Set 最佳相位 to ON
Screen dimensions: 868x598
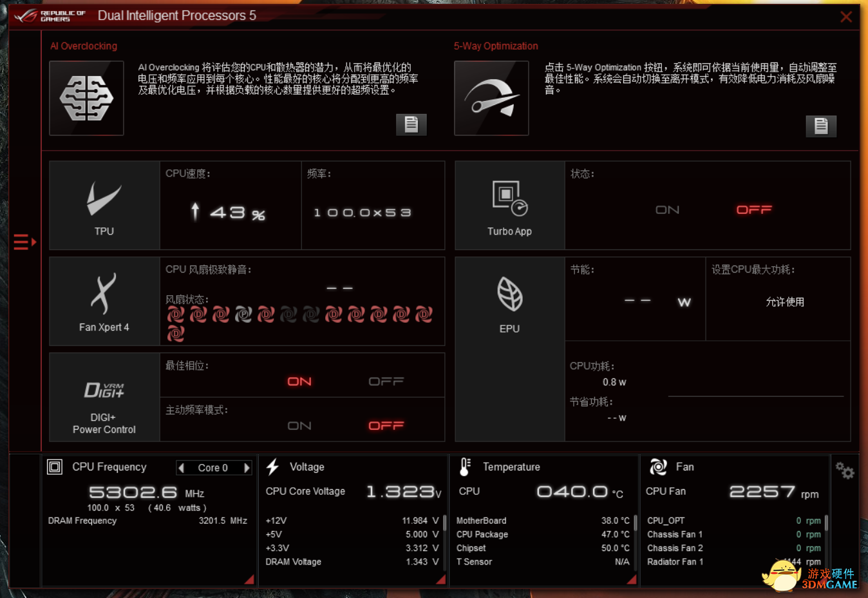tap(299, 381)
